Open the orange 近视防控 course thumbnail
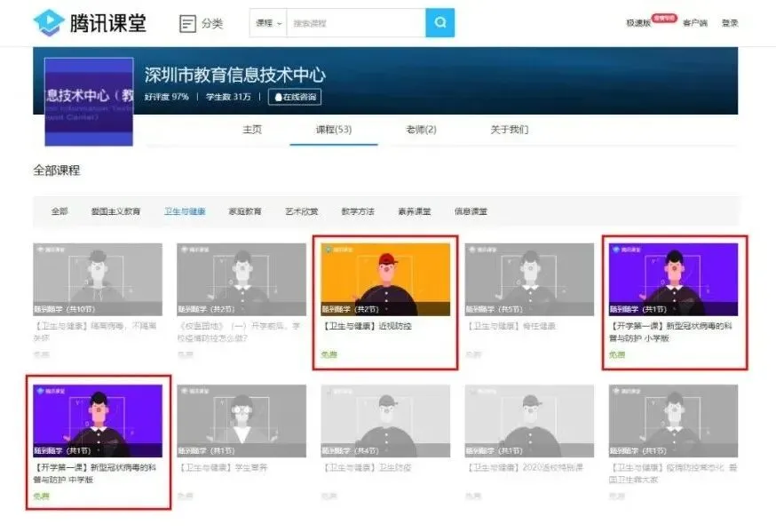The height and width of the screenshot is (532, 776). point(385,279)
